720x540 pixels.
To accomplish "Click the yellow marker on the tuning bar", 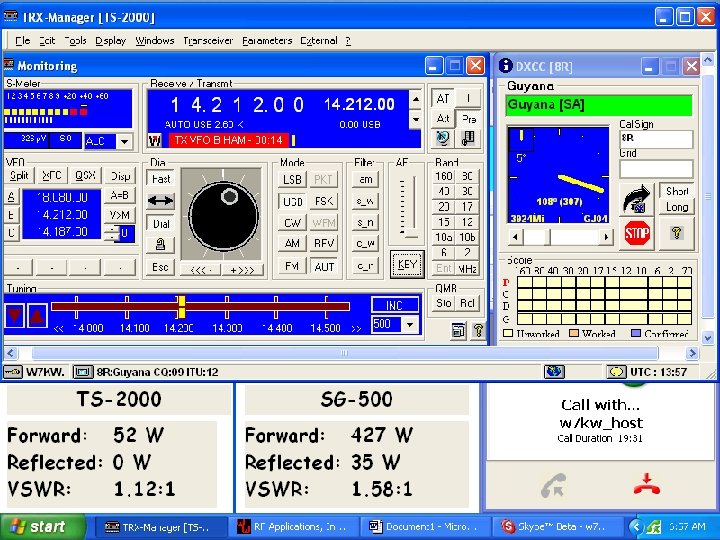I will click(181, 307).
